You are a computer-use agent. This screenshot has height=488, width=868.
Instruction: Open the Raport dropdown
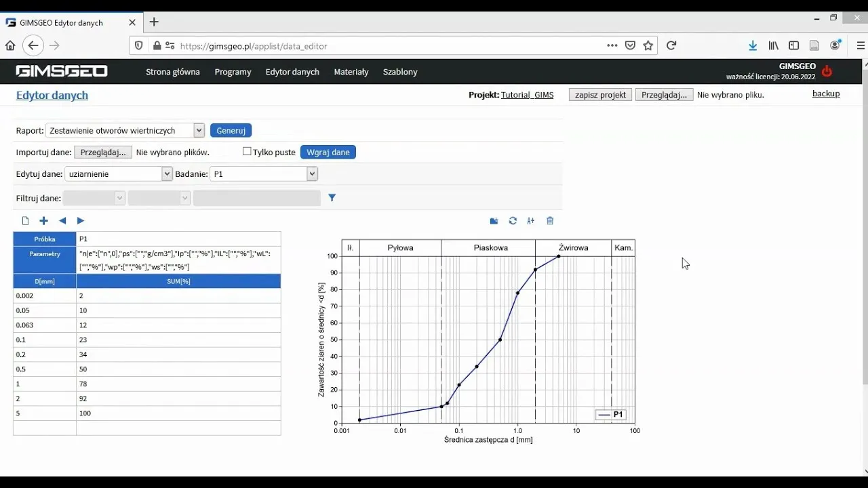click(125, 130)
